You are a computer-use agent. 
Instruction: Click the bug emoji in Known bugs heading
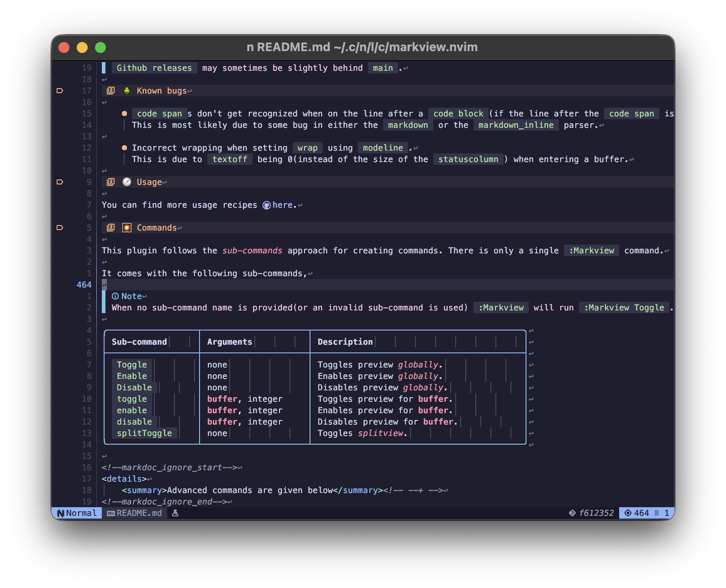tap(127, 91)
